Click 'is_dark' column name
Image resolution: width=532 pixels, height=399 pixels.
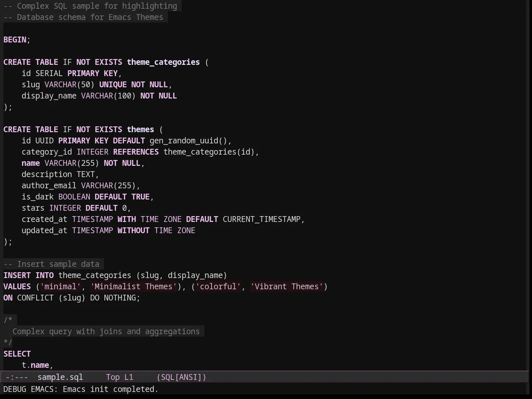coord(38,197)
